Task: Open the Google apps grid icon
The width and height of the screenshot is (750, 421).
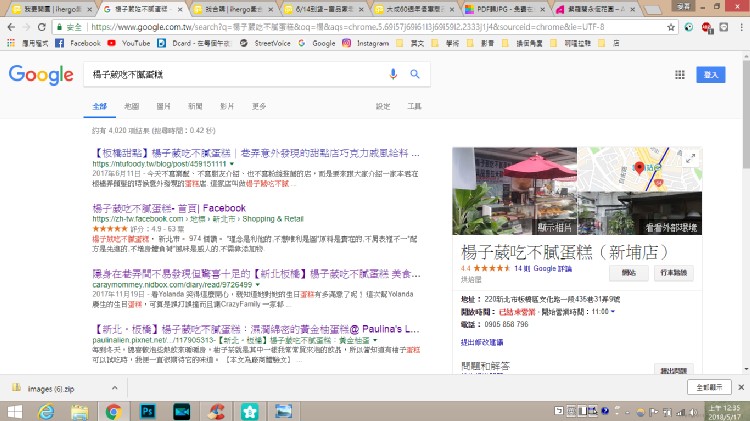Action: click(x=680, y=75)
